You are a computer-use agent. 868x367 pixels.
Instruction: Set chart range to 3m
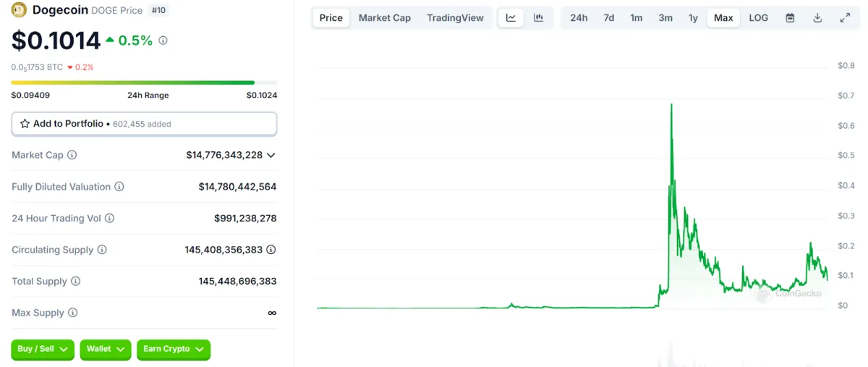click(x=665, y=18)
